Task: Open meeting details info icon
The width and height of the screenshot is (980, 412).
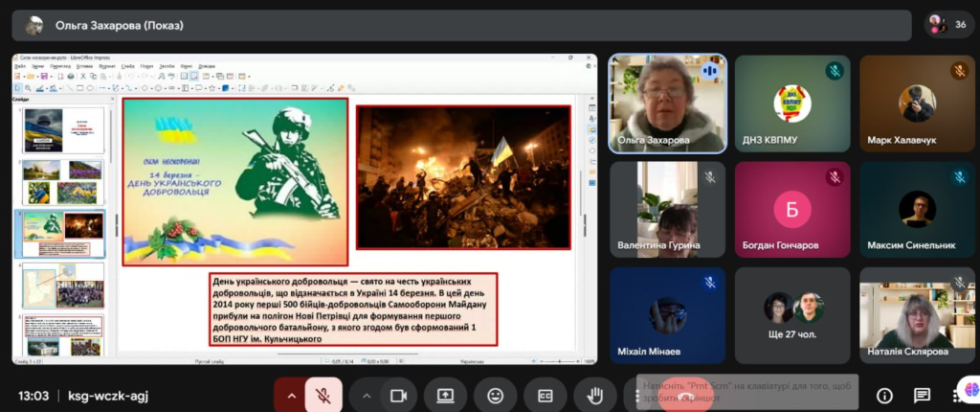Action: [884, 395]
